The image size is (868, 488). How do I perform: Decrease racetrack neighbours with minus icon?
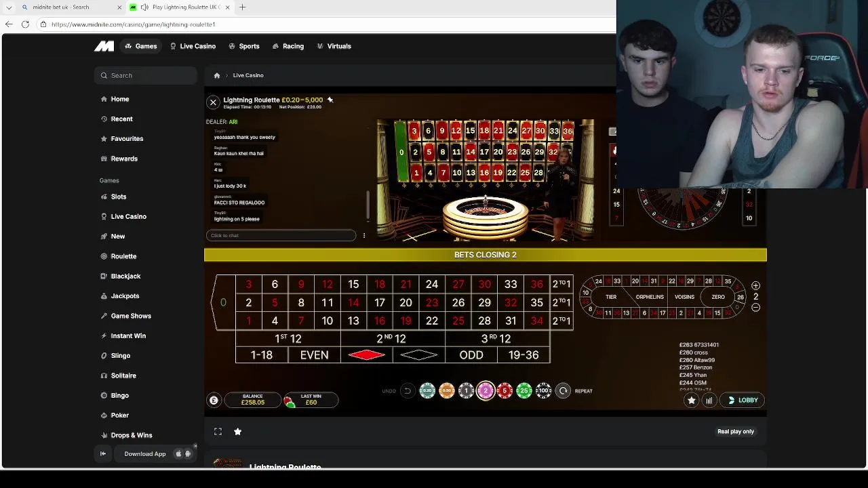pos(755,308)
